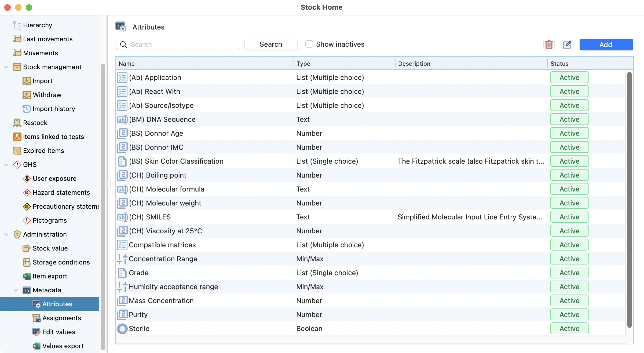The width and height of the screenshot is (644, 353).
Task: Enable the Show inactives checkbox
Action: pos(309,44)
